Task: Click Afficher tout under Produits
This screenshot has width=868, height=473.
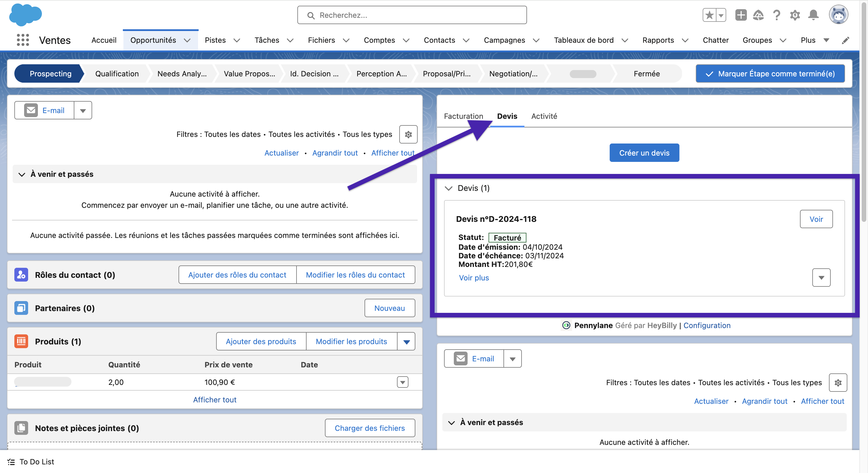Action: click(215, 400)
